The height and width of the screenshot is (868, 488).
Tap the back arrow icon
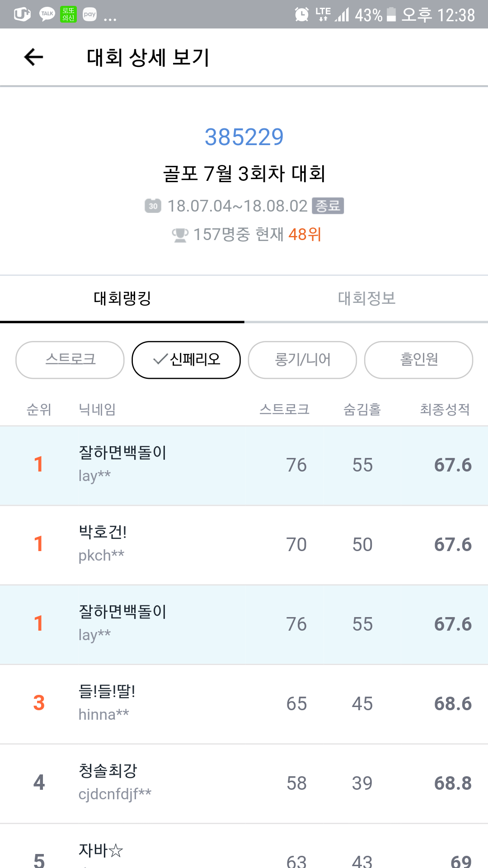(33, 57)
